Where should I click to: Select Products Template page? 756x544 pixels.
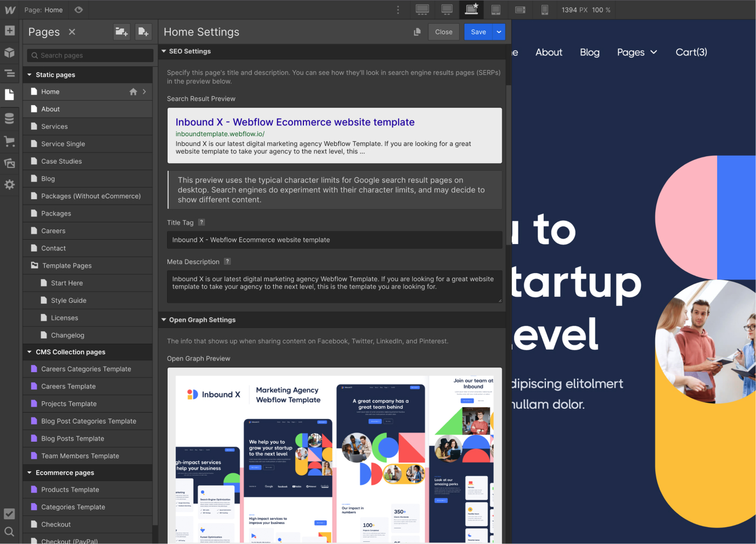tap(87, 490)
